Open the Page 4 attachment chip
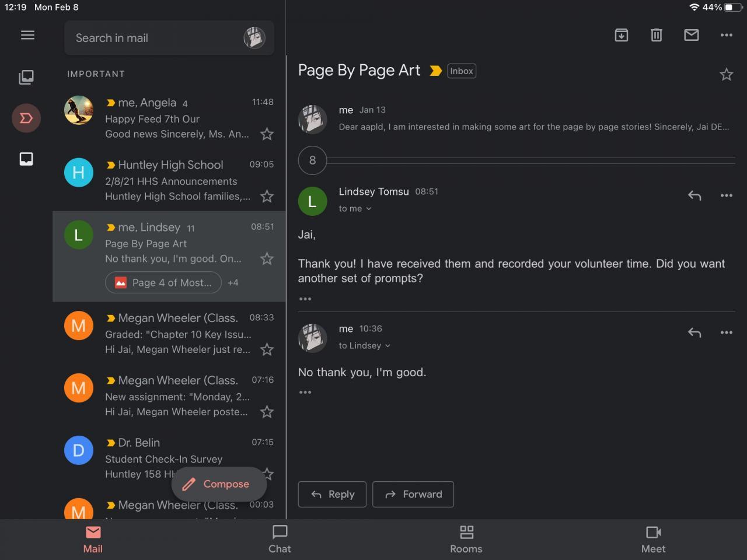Screen dimensions: 747x560 click(163, 282)
